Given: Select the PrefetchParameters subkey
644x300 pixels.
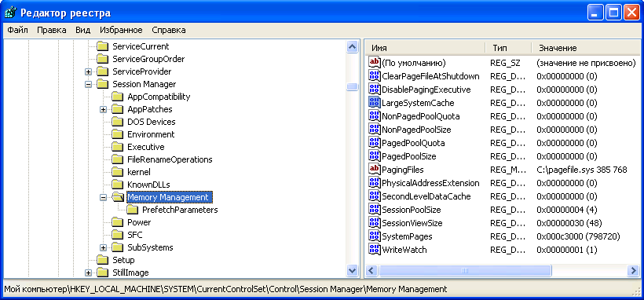Looking at the screenshot, I should coord(180,210).
